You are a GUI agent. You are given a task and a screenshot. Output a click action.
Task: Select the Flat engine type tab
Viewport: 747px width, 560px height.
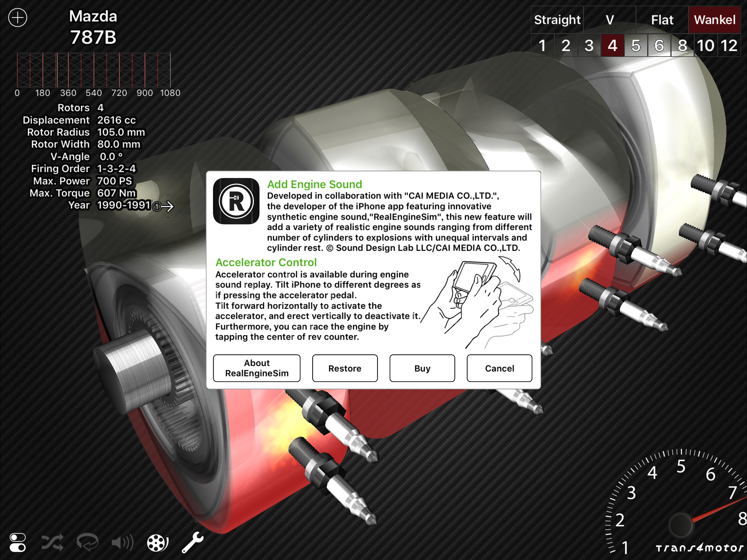(662, 20)
